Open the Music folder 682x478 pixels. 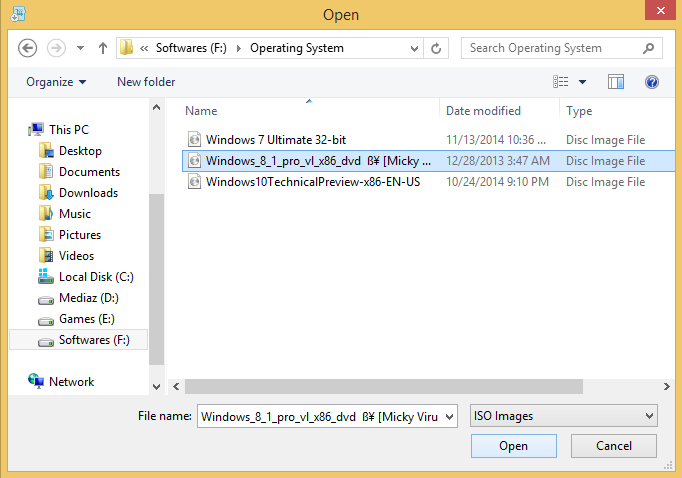(65, 214)
